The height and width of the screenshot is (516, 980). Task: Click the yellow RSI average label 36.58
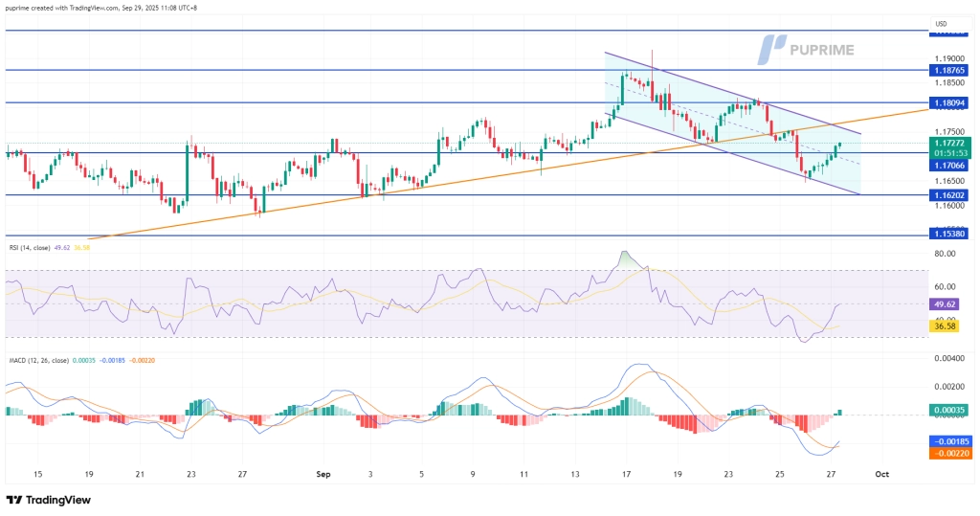pos(947,326)
